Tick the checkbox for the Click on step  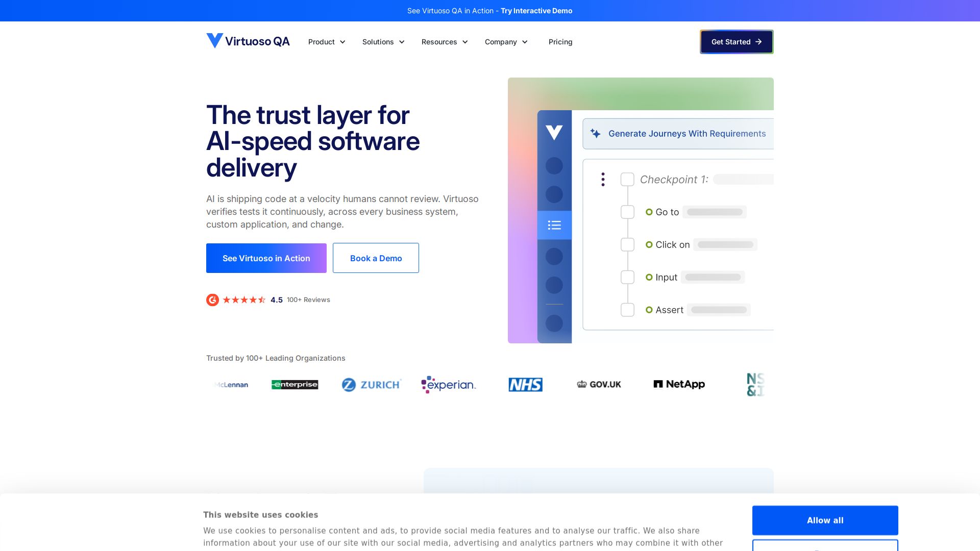(627, 245)
